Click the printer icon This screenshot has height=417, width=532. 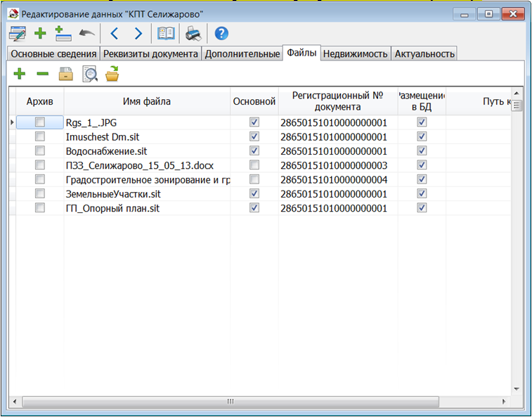click(193, 33)
